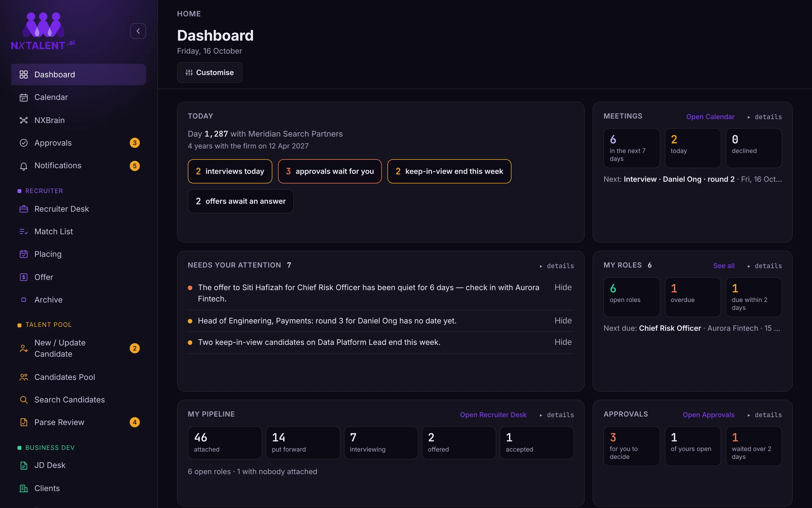
Task: Click the Open Approvals link
Action: pyautogui.click(x=708, y=415)
